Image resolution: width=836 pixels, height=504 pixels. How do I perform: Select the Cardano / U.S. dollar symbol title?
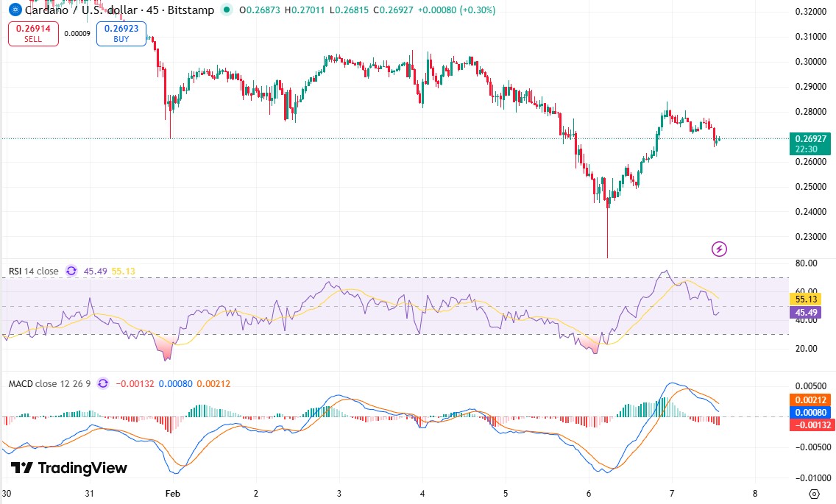pos(81,10)
